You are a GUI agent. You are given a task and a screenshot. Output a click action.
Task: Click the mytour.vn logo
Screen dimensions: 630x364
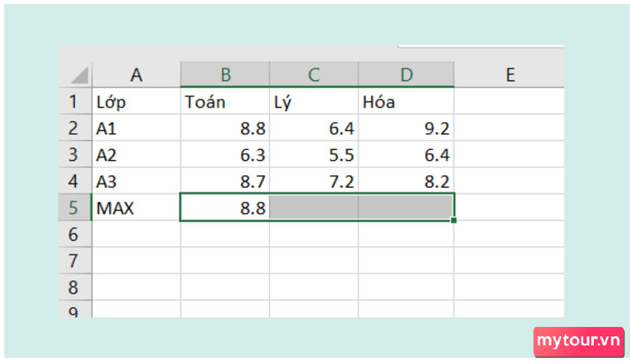pyautogui.click(x=579, y=342)
